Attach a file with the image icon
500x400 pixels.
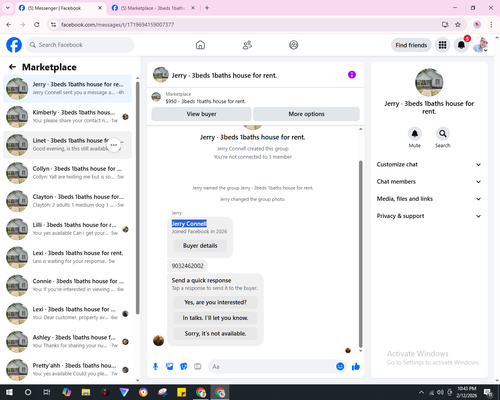pyautogui.click(x=170, y=367)
